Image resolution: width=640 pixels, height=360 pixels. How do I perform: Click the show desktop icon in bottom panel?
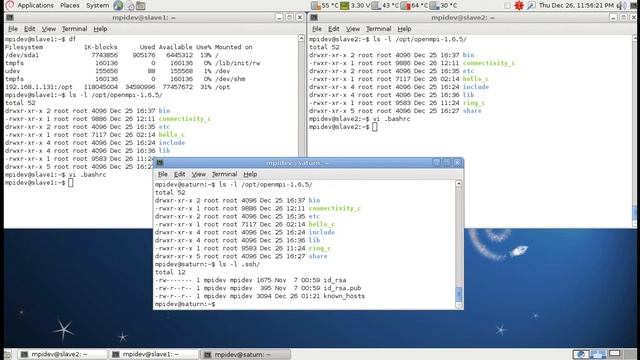click(8, 354)
